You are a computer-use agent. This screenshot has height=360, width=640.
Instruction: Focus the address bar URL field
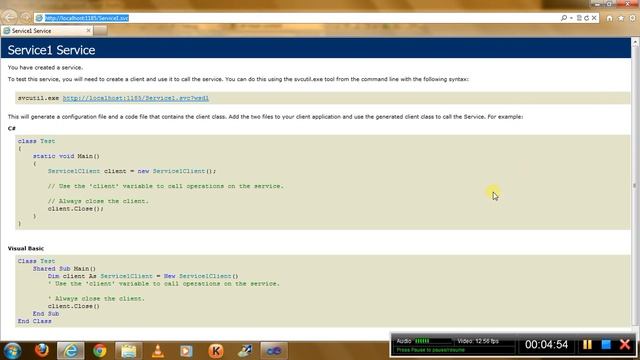pyautogui.click(x=302, y=18)
